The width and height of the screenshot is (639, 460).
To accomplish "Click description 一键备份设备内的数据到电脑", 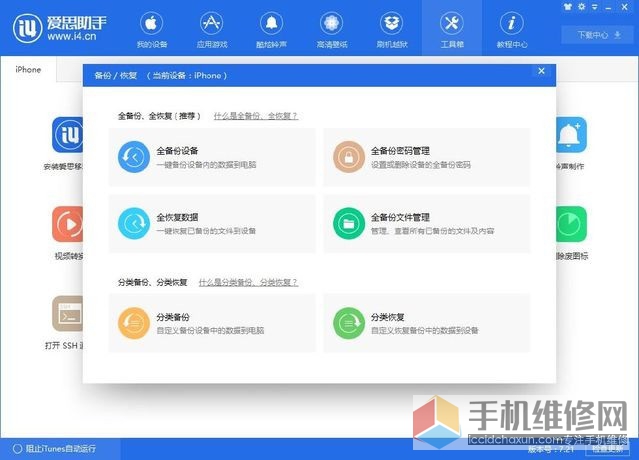I will pyautogui.click(x=206, y=165).
